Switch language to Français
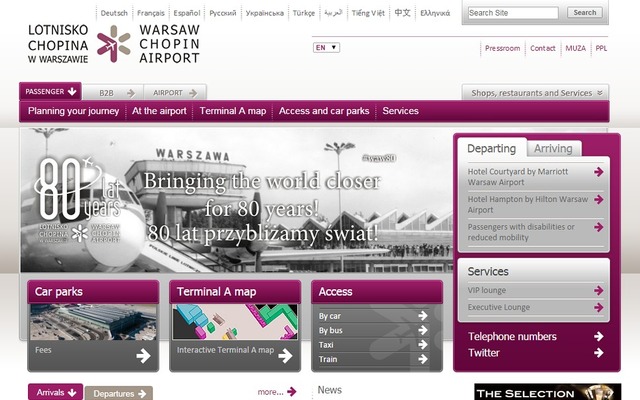Viewport: 640px width, 400px height. [151, 13]
